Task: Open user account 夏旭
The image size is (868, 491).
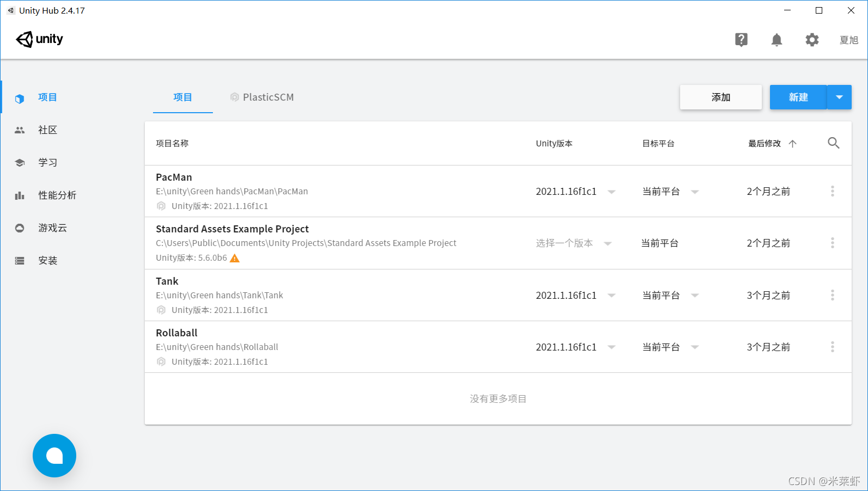Action: click(849, 40)
